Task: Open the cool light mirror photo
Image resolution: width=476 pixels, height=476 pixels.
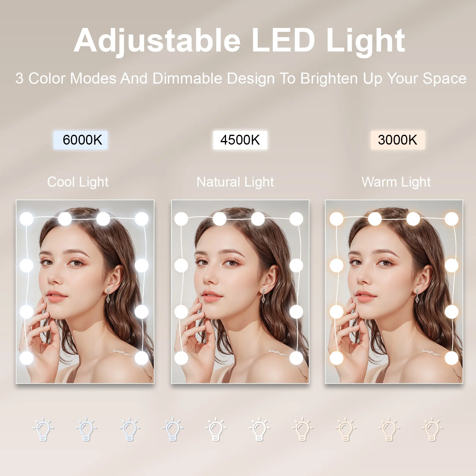Action: 85,292
